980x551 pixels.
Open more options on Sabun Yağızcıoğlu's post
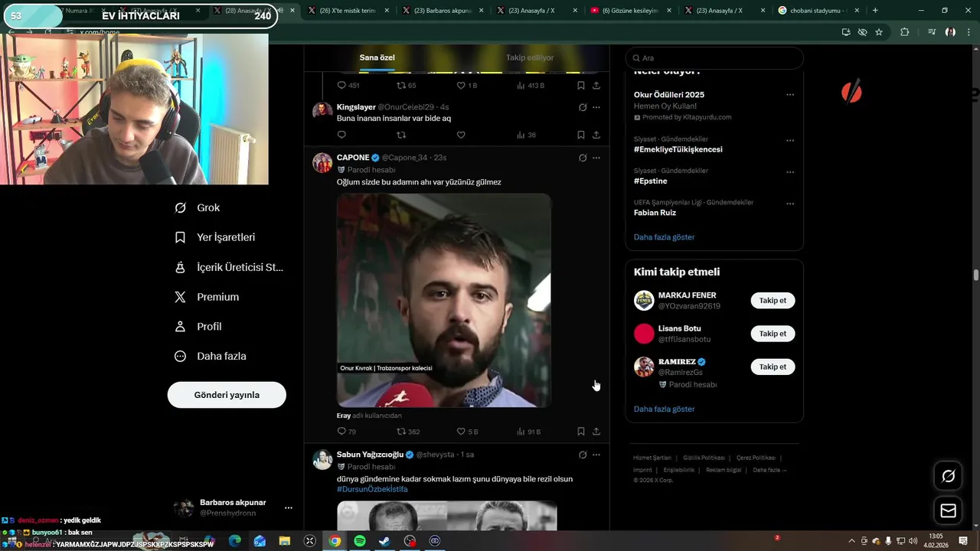[x=596, y=455]
